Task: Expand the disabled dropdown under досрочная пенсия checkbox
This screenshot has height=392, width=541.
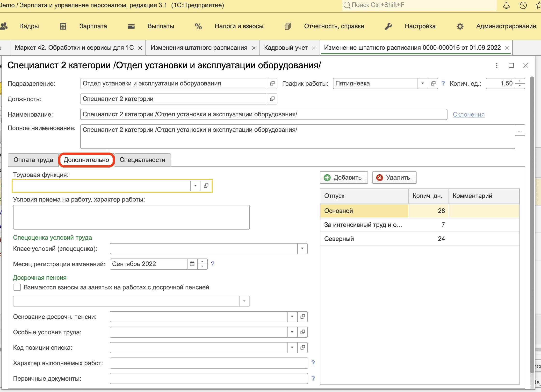Action: [244, 301]
